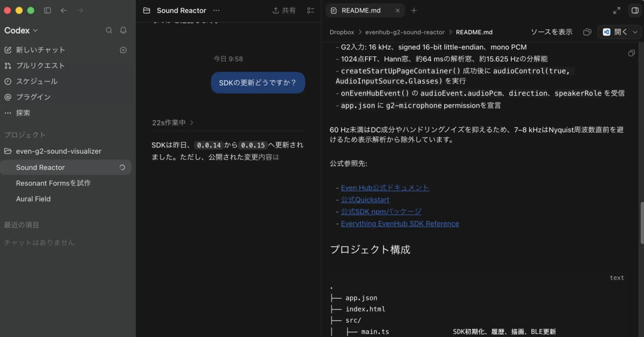Go back with the left arrow
Screen dimensions: 644x337
pos(63,10)
